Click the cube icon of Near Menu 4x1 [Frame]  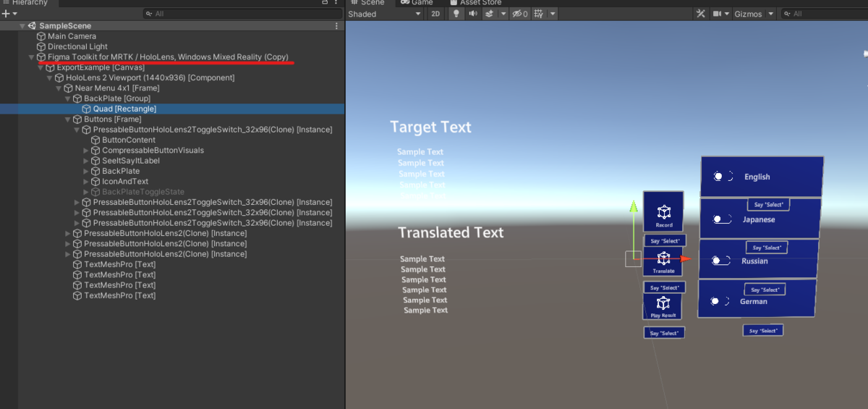coord(69,88)
